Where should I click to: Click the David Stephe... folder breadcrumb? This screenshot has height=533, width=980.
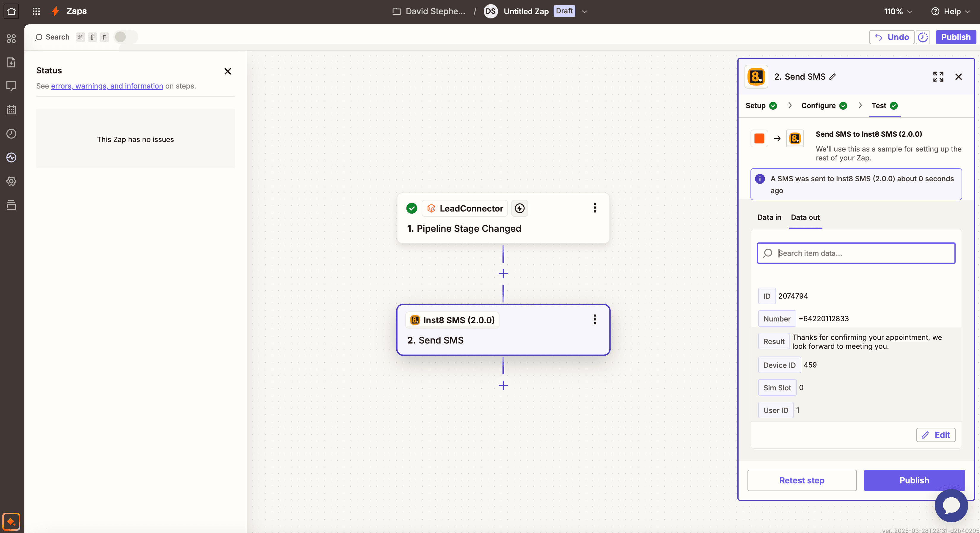click(435, 11)
